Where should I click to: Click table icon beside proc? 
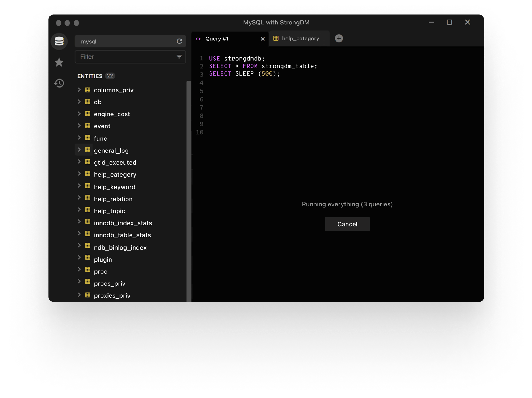tap(88, 270)
